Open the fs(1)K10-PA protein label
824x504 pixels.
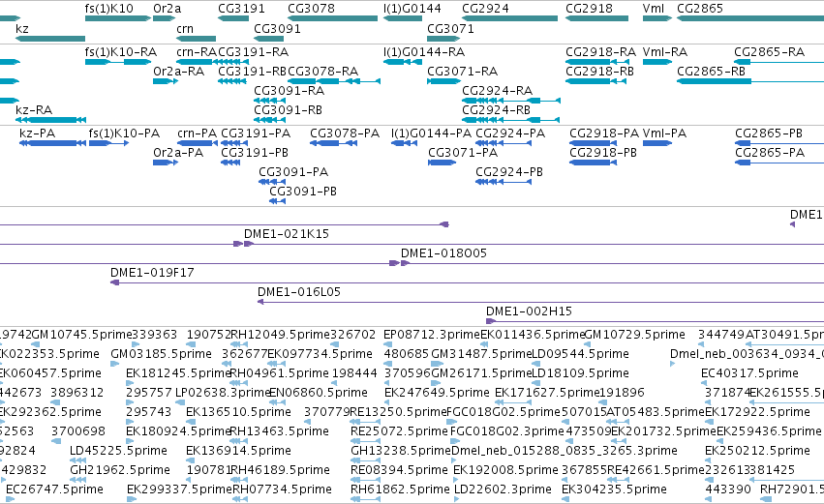[124, 133]
